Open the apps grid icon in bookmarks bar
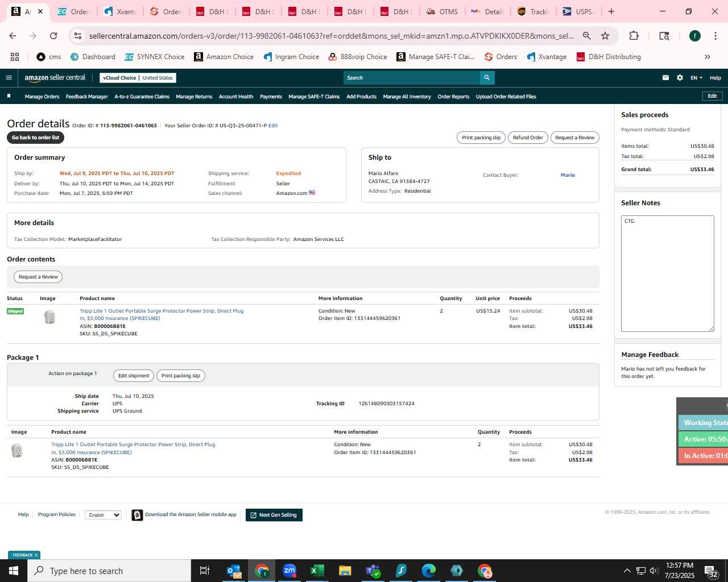The width and height of the screenshot is (728, 582). click(15, 57)
